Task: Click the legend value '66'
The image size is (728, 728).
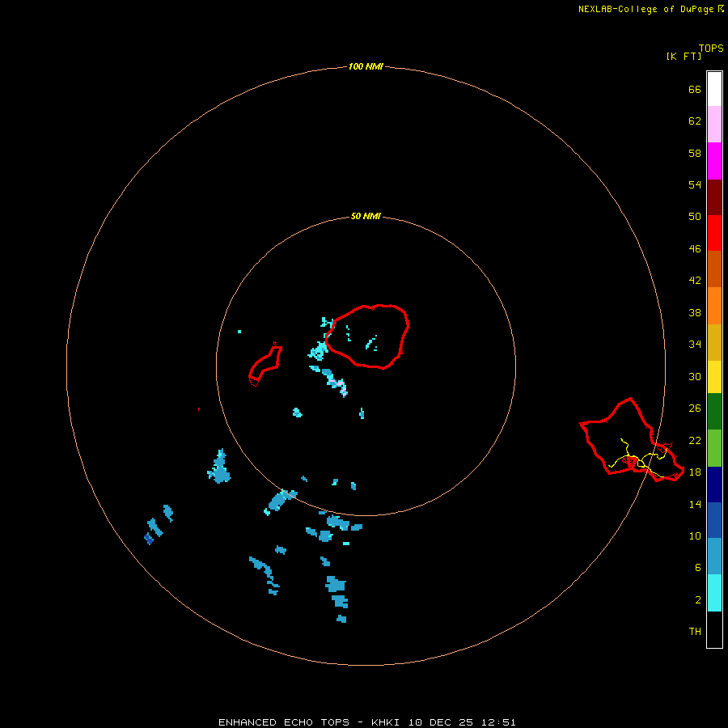Action: click(x=695, y=89)
